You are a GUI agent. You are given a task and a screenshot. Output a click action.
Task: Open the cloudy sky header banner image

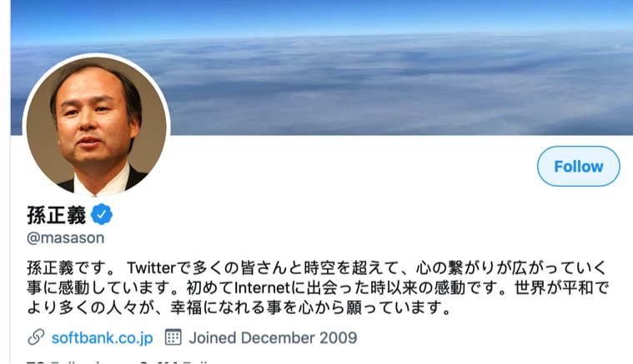[x=321, y=67]
